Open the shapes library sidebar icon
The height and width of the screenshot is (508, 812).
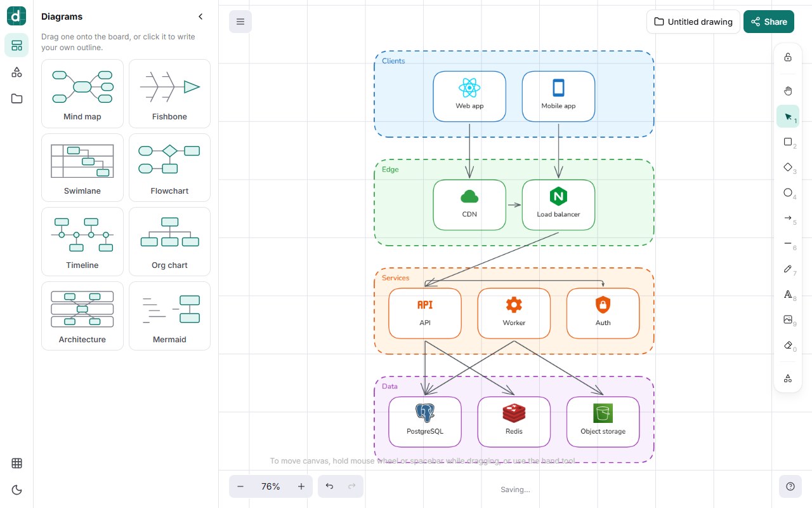(x=16, y=72)
